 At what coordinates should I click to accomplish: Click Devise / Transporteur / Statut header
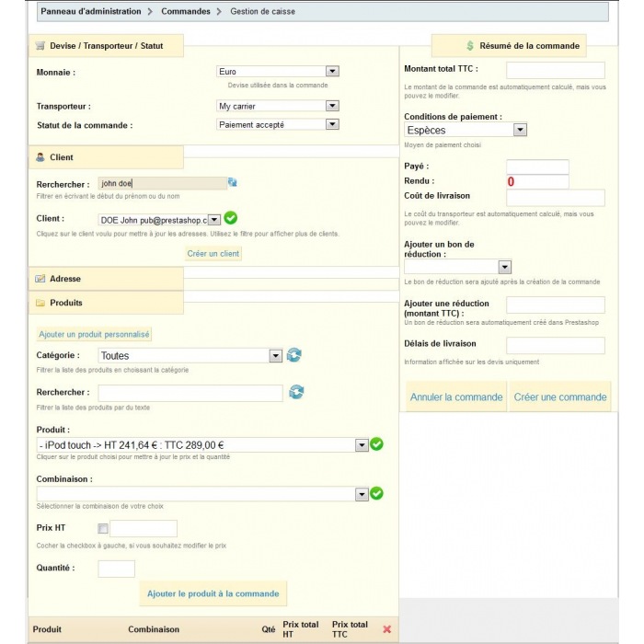(x=106, y=46)
